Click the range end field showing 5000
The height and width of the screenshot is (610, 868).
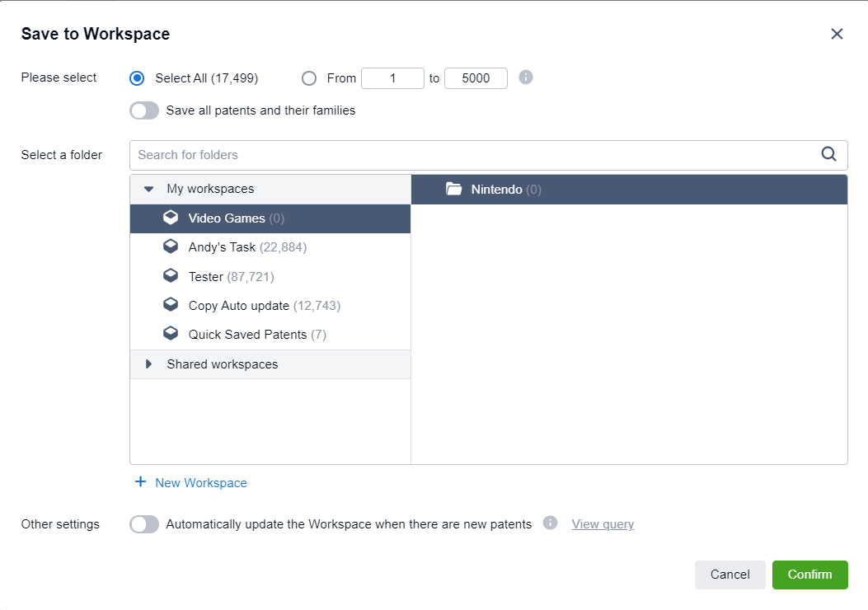tap(476, 78)
